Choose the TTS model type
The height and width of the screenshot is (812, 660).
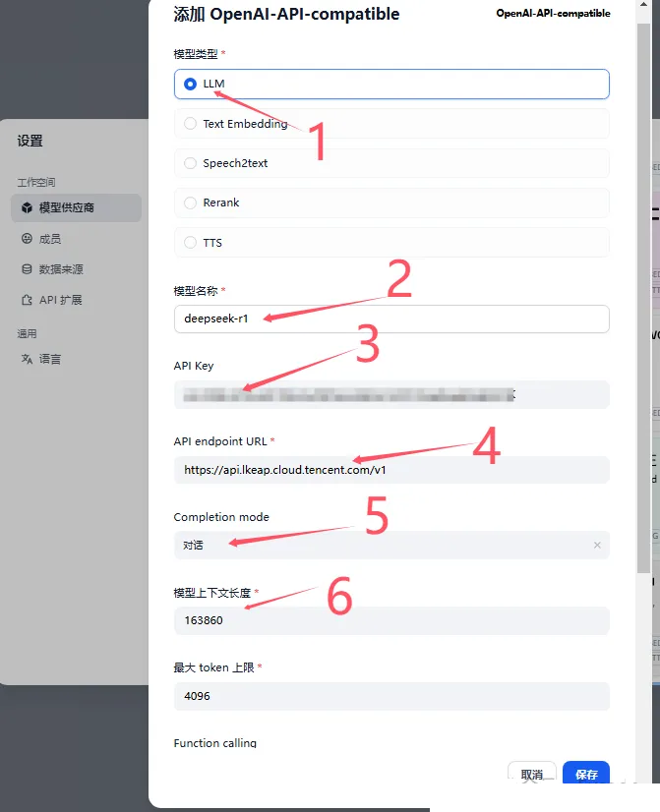(391, 243)
